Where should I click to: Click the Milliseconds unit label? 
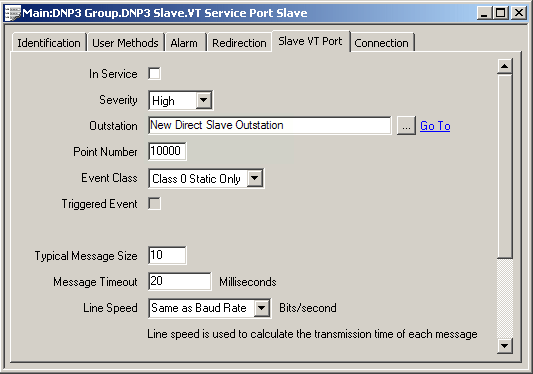(x=248, y=282)
